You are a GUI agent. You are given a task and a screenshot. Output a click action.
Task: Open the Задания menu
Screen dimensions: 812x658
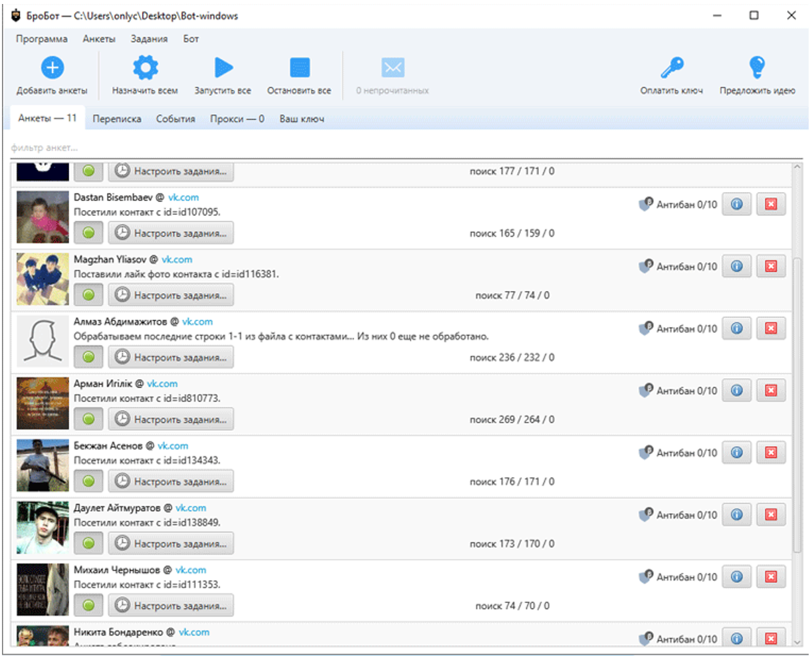point(150,39)
